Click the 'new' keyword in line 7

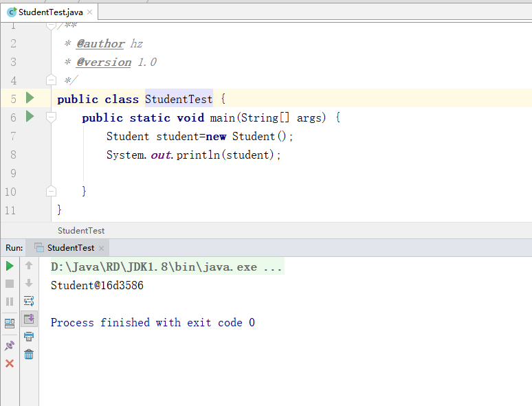tap(216, 136)
